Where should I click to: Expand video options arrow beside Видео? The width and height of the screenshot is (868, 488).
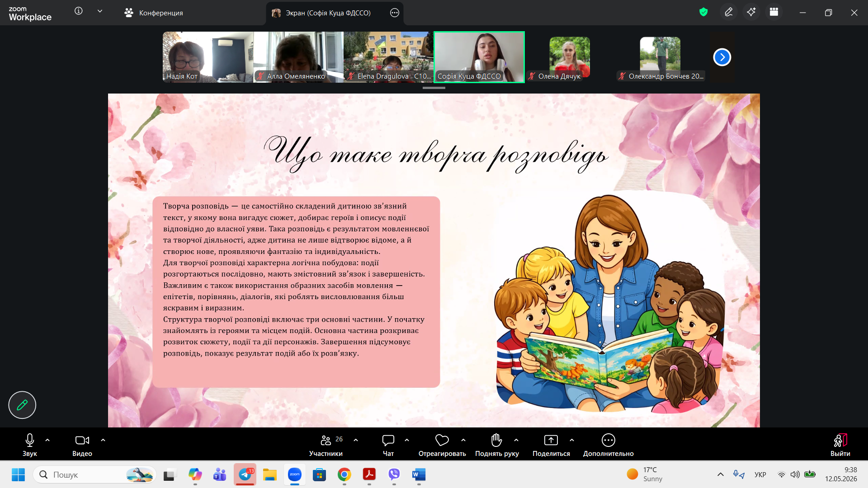(103, 440)
